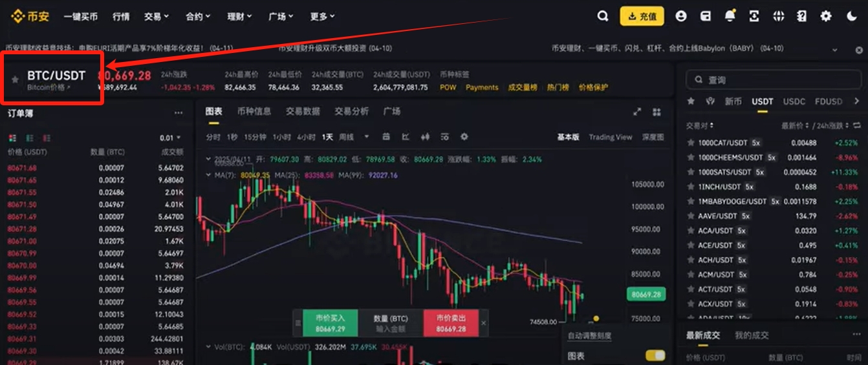Show buy-only order book view
This screenshot has height=365, width=868.
pyautogui.click(x=29, y=138)
